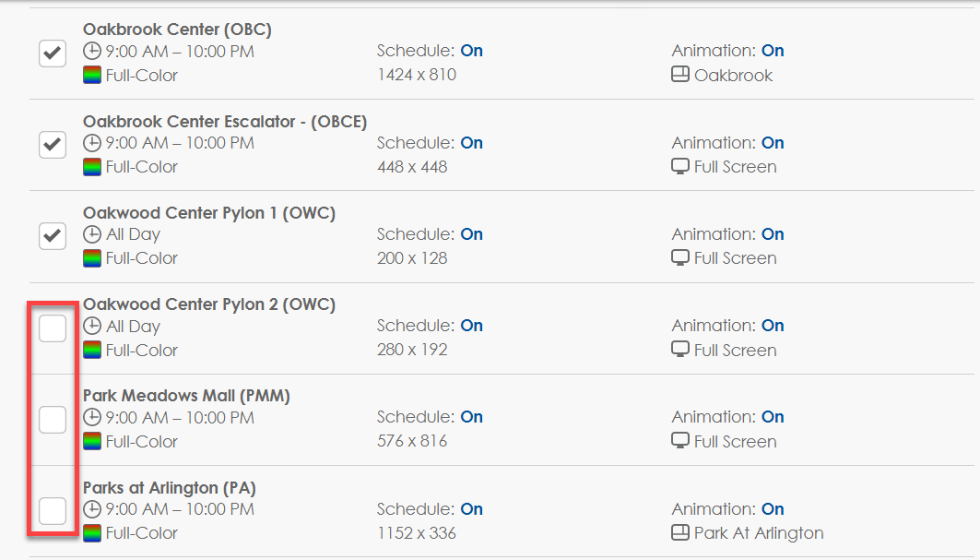The width and height of the screenshot is (980, 560).
Task: Open the Park Meadows Mall (PMM) title
Action: [x=186, y=396]
